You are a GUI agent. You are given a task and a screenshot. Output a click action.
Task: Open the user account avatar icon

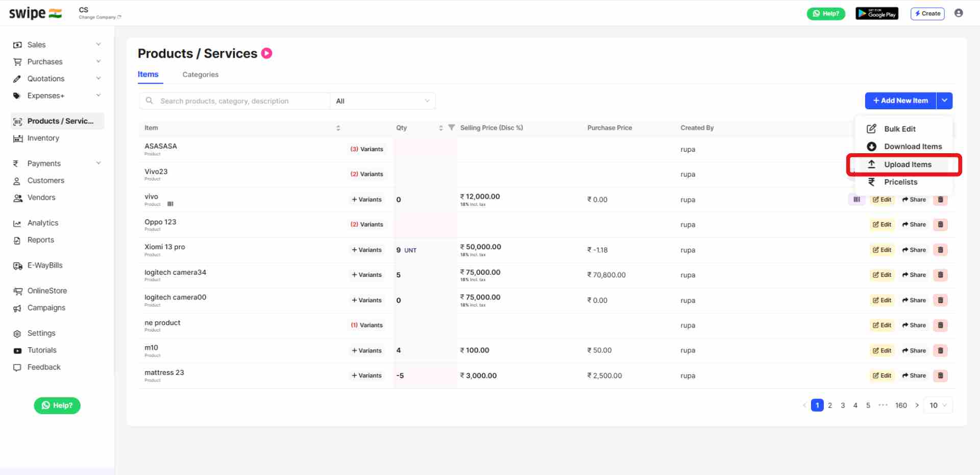[x=959, y=13]
